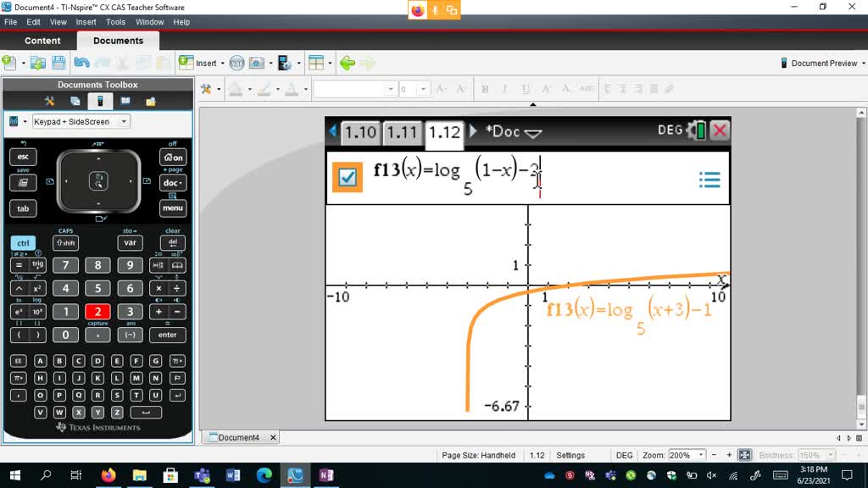868x488 pixels.
Task: Open the Variables (var) tool on the toolbar
Action: click(x=236, y=64)
